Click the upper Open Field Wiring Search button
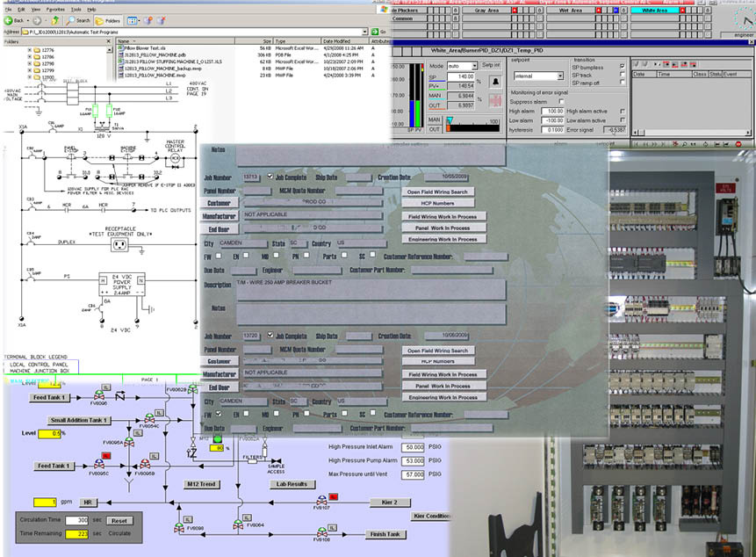 (437, 192)
